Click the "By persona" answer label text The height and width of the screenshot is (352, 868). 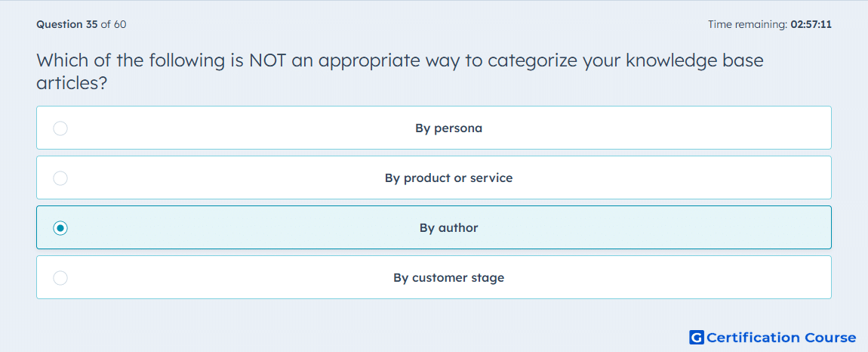click(x=449, y=128)
